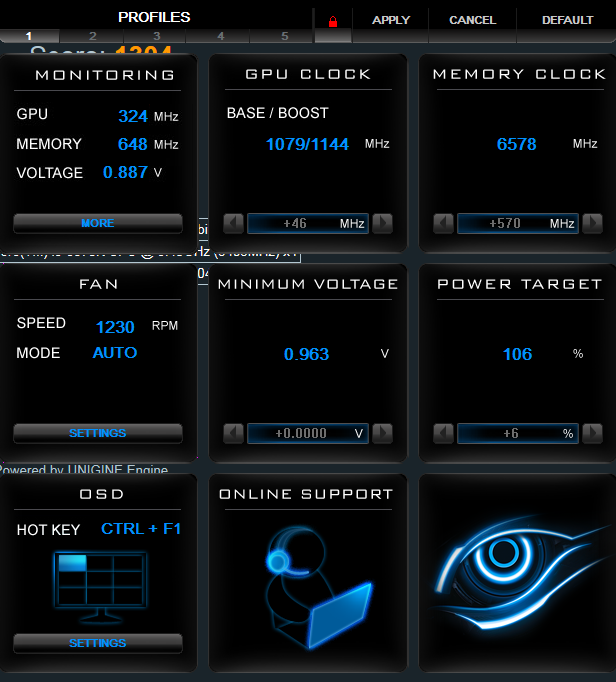Increase power target with right arrow
Screen dimensions: 616x682
pos(593,434)
